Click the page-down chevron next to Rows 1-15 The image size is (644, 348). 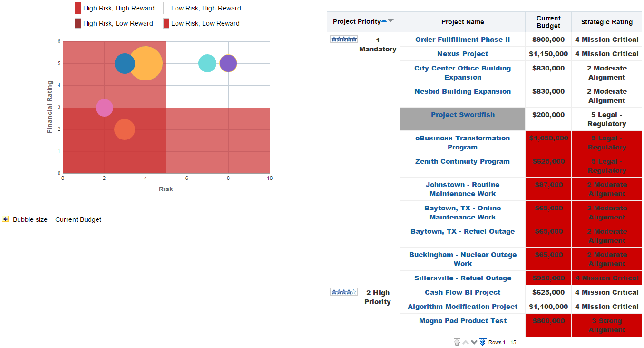[x=474, y=342]
